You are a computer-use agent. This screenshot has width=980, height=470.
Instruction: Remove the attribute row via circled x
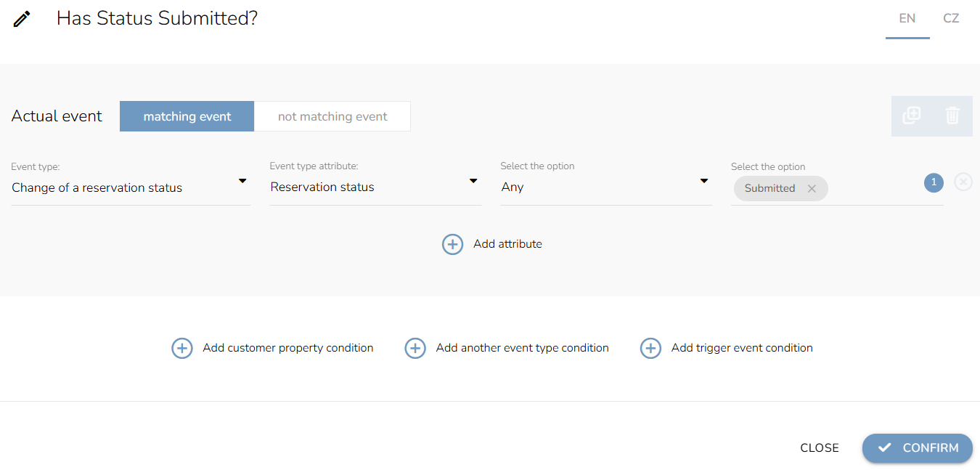click(963, 182)
